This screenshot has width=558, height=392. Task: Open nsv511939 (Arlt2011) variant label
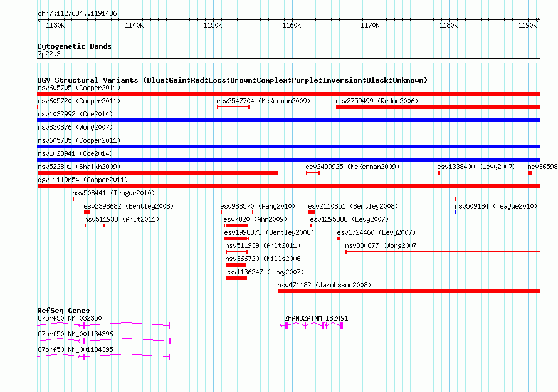263,245
